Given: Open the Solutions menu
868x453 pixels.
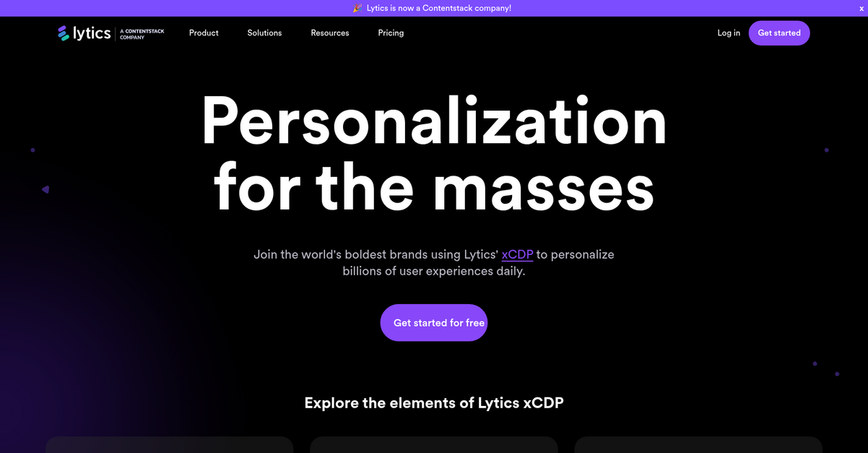Looking at the screenshot, I should pyautogui.click(x=264, y=33).
